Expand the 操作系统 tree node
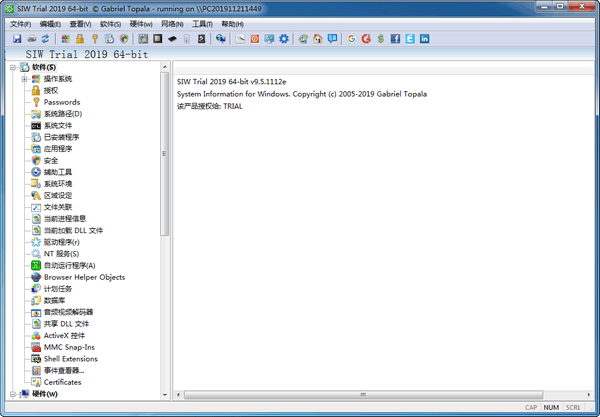 [23, 79]
